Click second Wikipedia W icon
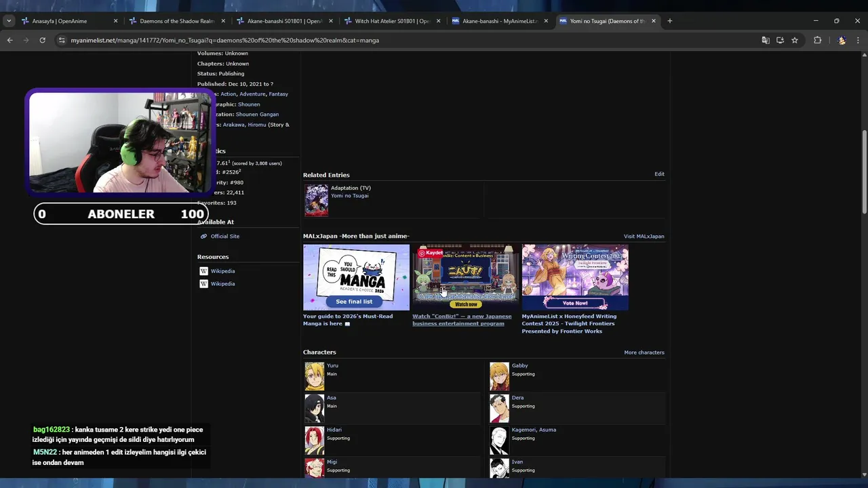This screenshot has height=488, width=868. 203,284
